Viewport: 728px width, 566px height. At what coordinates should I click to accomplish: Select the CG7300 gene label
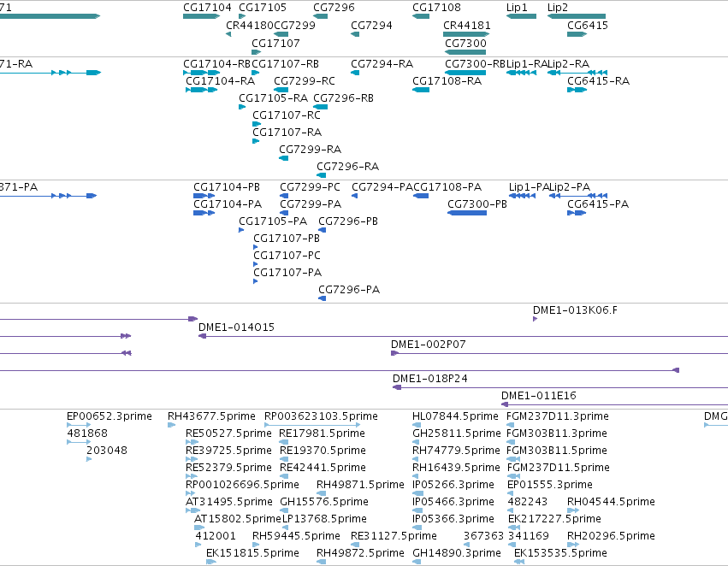[465, 43]
